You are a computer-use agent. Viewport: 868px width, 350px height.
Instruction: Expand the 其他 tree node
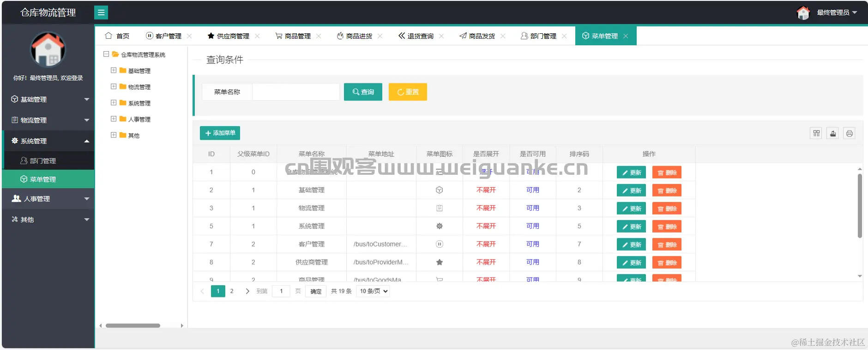[114, 135]
